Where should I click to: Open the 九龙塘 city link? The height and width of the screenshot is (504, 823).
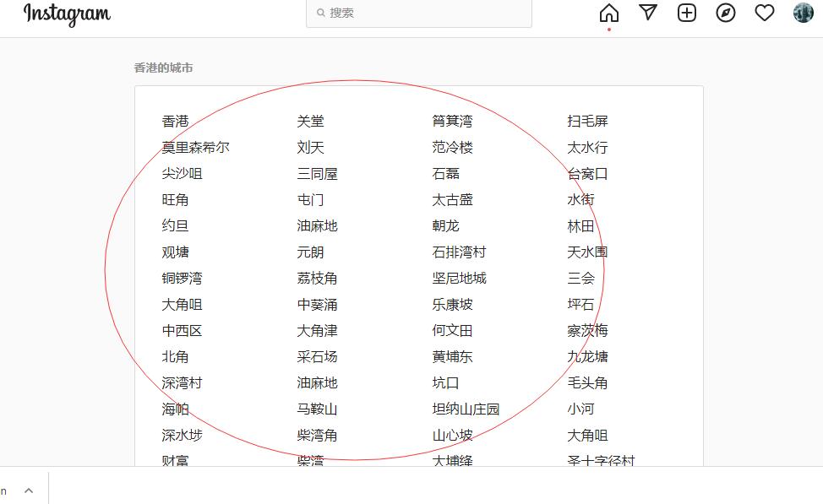pos(587,356)
